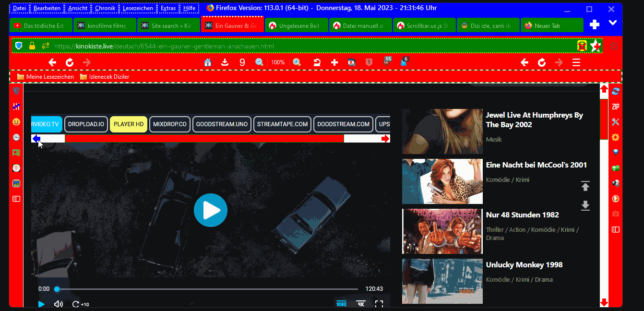Click the padlock site security icon
Viewport: 644px width, 311px height.
click(32, 46)
